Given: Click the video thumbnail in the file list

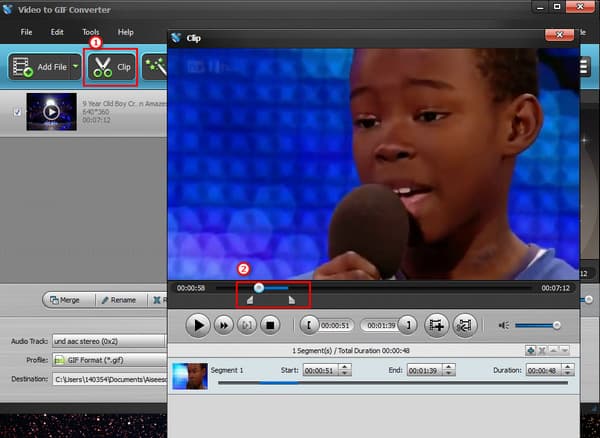Looking at the screenshot, I should click(51, 112).
